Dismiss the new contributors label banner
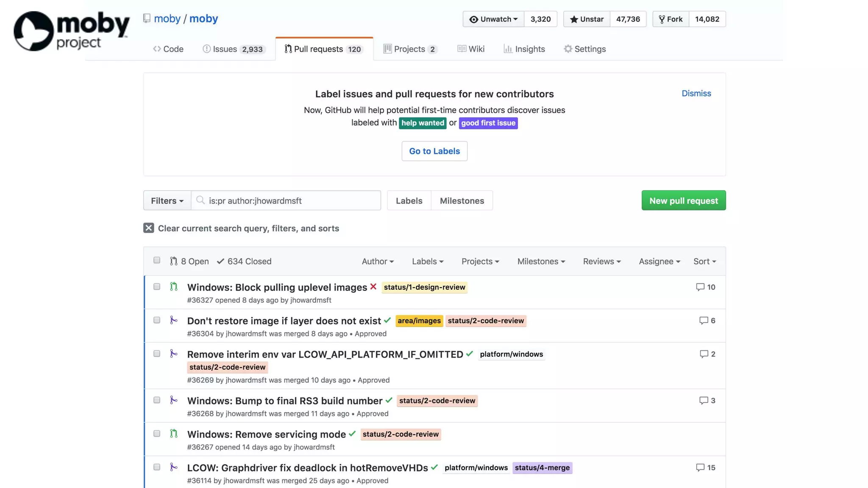Image resolution: width=868 pixels, height=488 pixels. coord(696,93)
